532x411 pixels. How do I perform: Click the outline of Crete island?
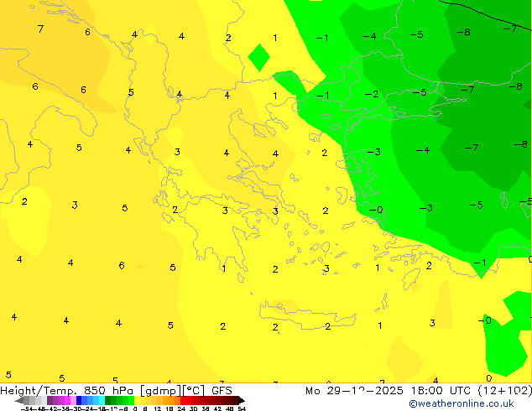point(307,315)
